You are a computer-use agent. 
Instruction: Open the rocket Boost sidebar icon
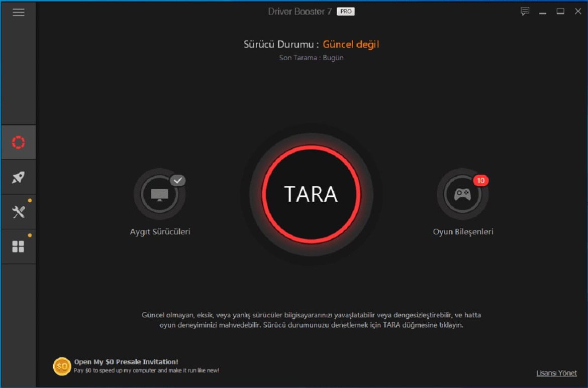pyautogui.click(x=19, y=177)
